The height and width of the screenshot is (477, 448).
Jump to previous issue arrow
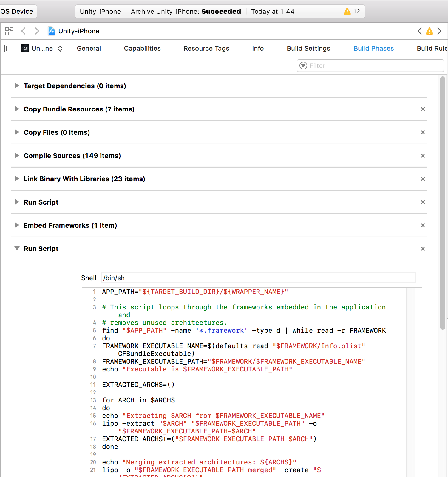pyautogui.click(x=420, y=31)
